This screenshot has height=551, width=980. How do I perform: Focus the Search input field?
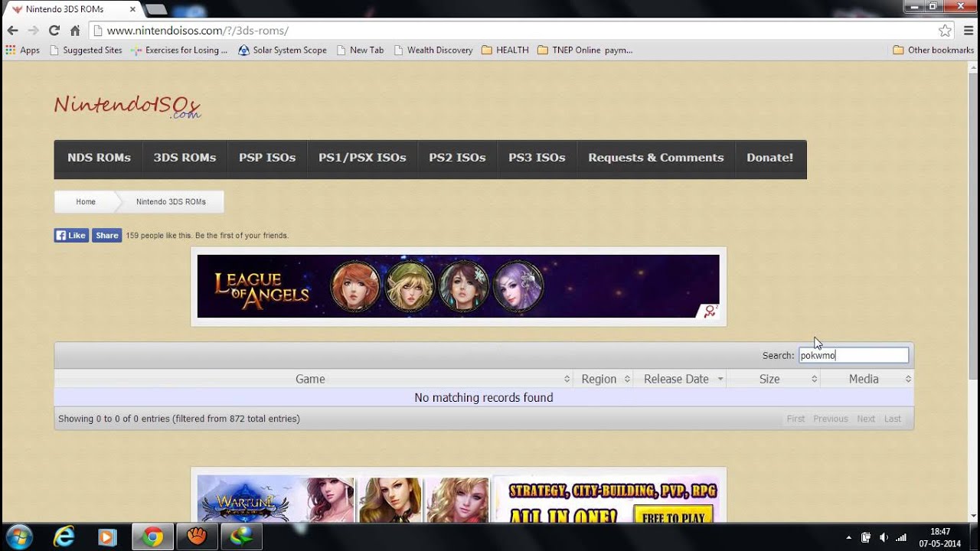(x=854, y=355)
